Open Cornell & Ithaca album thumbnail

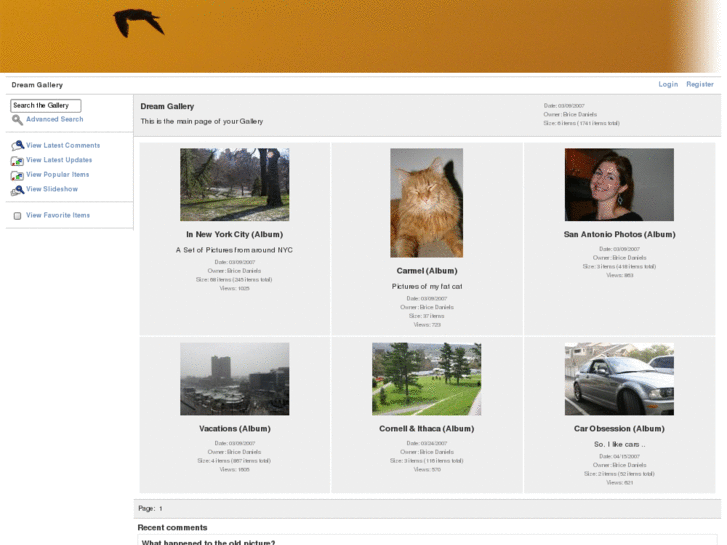pos(426,379)
